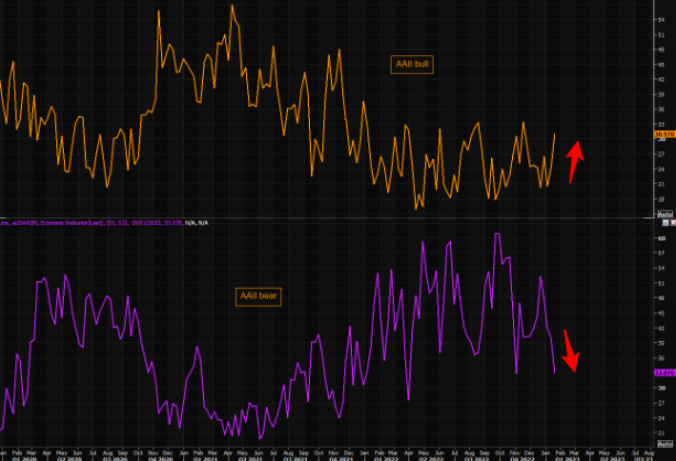The height and width of the screenshot is (461, 676).
Task: Click the purple 33.070 last-value tag
Action: pos(665,373)
